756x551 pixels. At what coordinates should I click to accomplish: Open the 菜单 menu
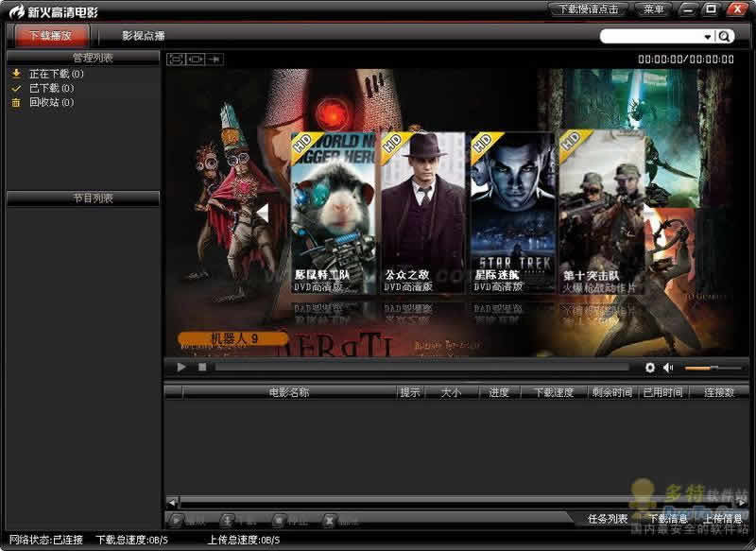[x=653, y=9]
